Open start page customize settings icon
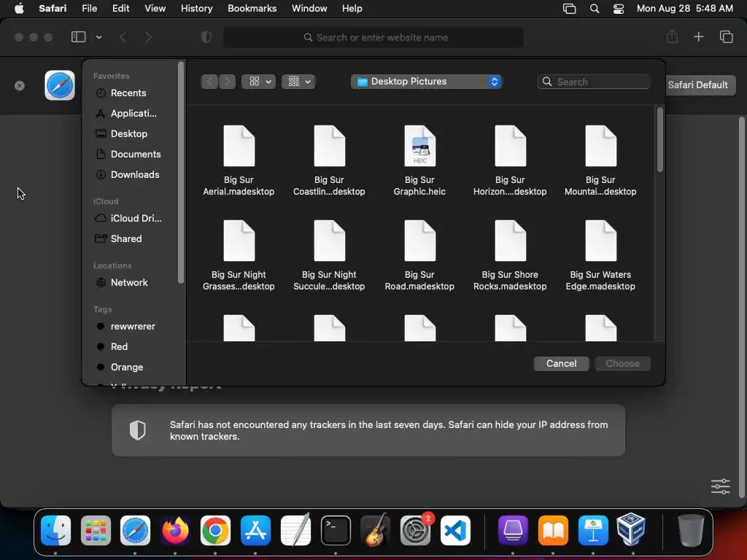The height and width of the screenshot is (560, 747). (x=720, y=486)
